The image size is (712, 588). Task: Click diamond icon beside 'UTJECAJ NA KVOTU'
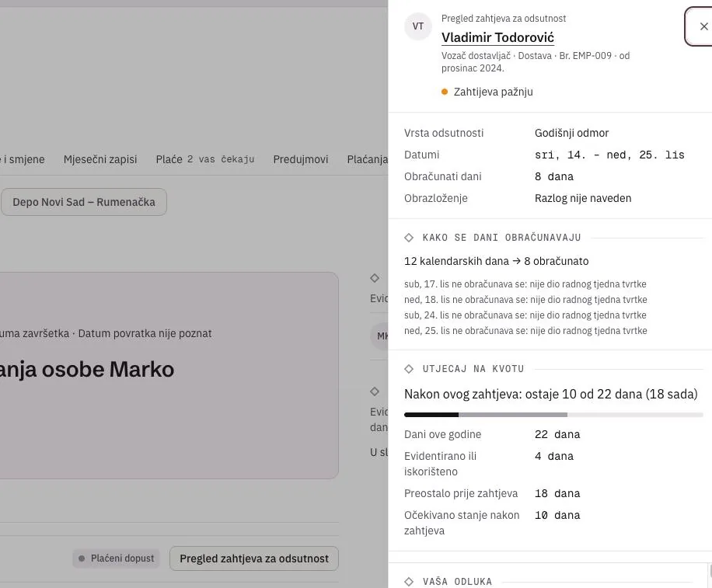pyautogui.click(x=409, y=369)
